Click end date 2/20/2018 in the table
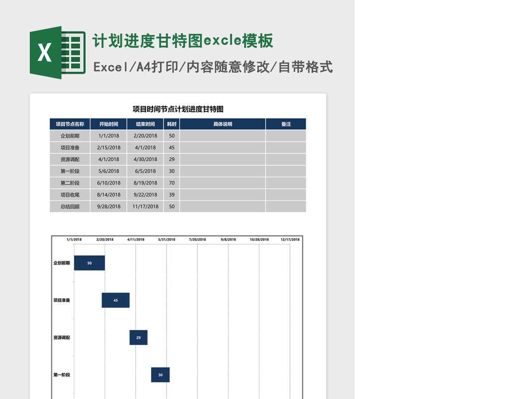Viewport: 532px width, 399px height. [x=145, y=136]
